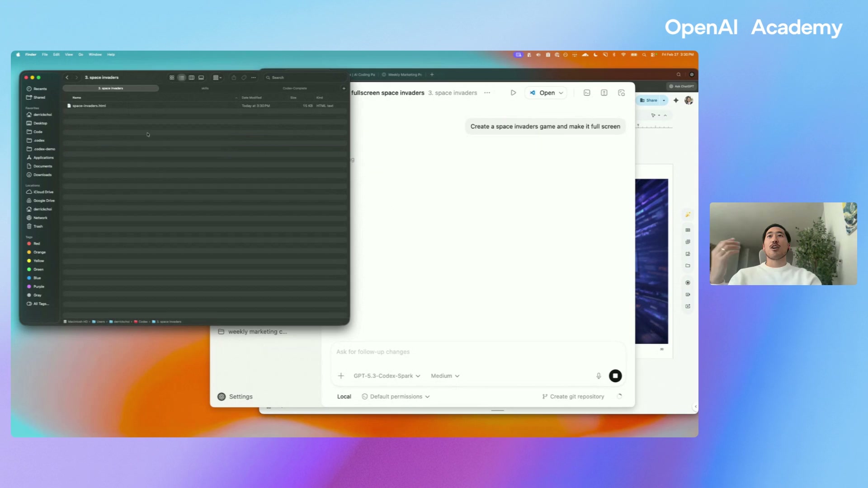The width and height of the screenshot is (868, 488).
Task: Click the run (play) icon in Codex header
Action: tap(513, 93)
